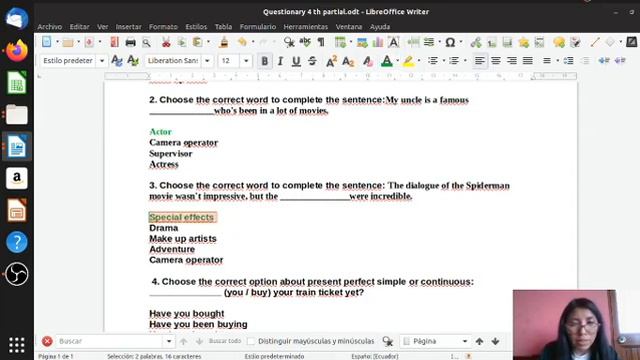The width and height of the screenshot is (640, 360).
Task: Insert a table
Action: coord(340,42)
